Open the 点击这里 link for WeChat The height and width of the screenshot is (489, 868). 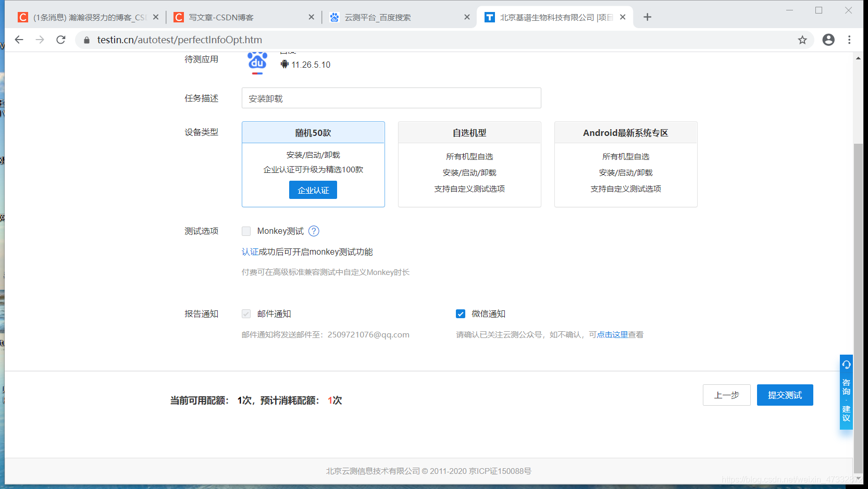click(612, 334)
